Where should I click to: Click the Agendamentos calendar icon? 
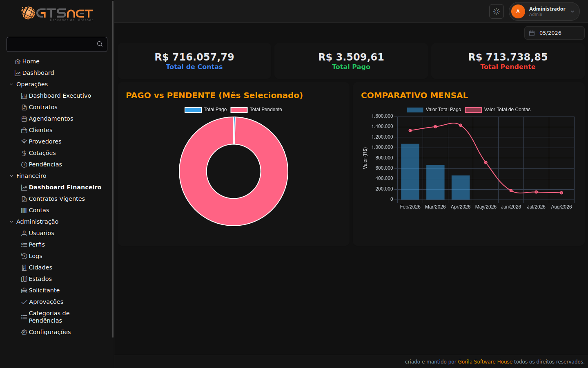(24, 119)
